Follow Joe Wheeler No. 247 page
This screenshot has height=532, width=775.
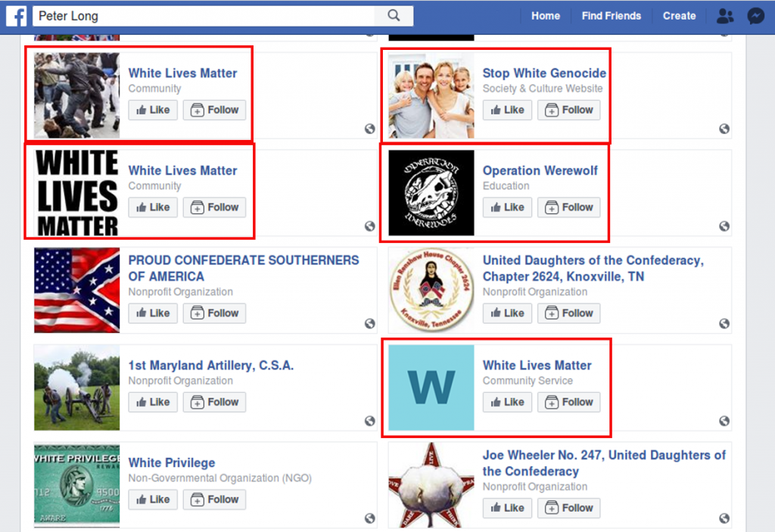click(569, 508)
